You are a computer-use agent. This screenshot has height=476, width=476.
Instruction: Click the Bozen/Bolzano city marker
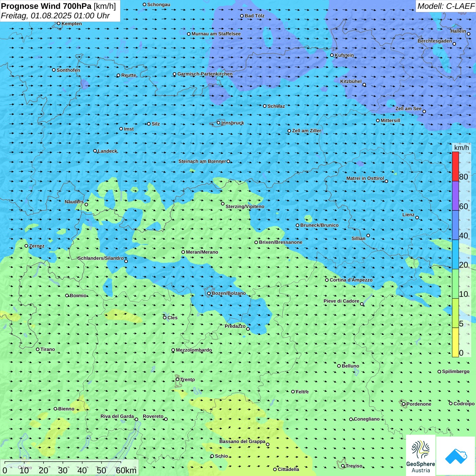[209, 293]
